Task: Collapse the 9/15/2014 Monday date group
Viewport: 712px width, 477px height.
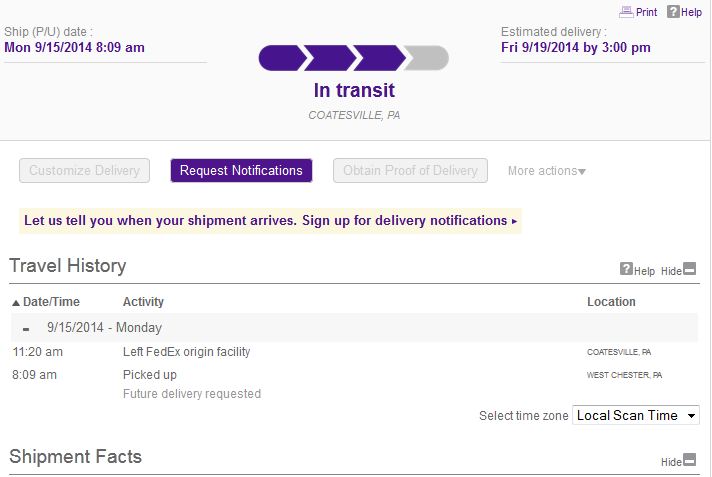Action: (26, 328)
